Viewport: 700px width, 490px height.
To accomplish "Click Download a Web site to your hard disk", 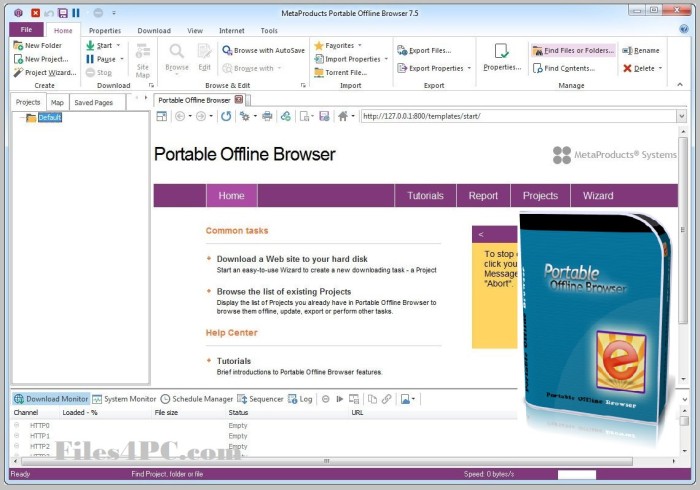I will tap(292, 259).
